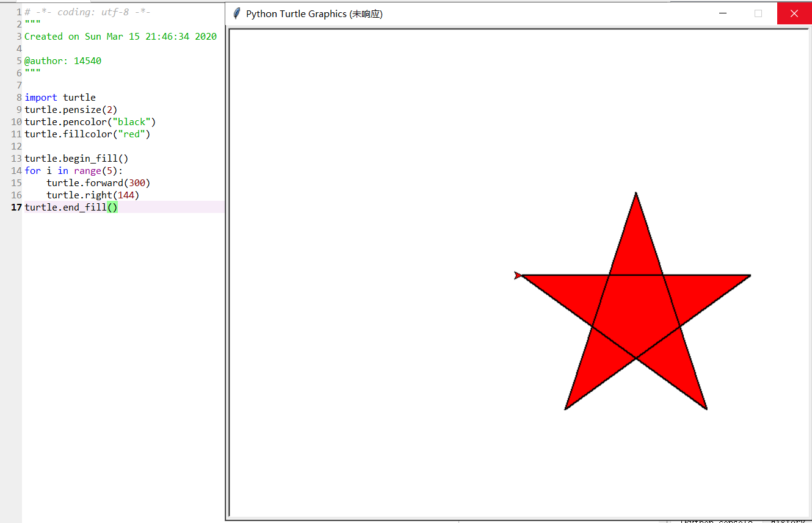Click the disabled maximize button of Turtle window
The image size is (812, 523).
[758, 13]
